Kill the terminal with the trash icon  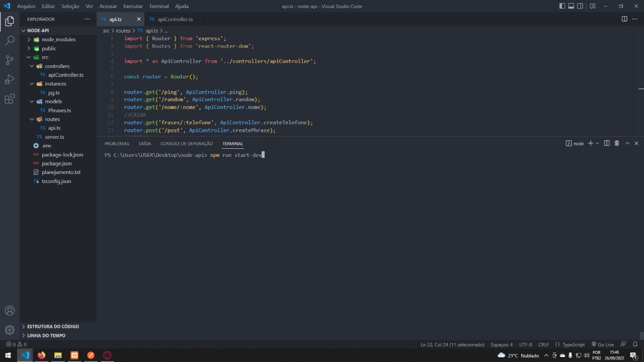tap(616, 143)
